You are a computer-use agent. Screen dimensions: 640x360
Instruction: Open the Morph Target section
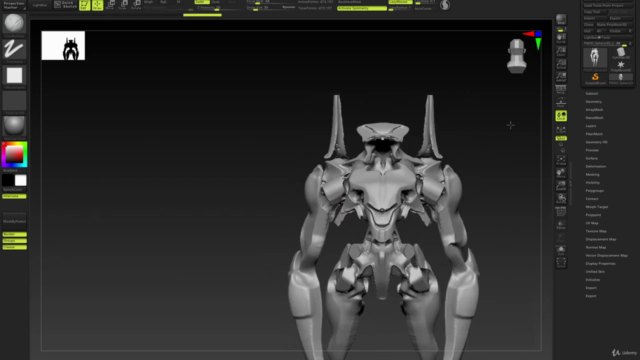pyautogui.click(x=597, y=207)
